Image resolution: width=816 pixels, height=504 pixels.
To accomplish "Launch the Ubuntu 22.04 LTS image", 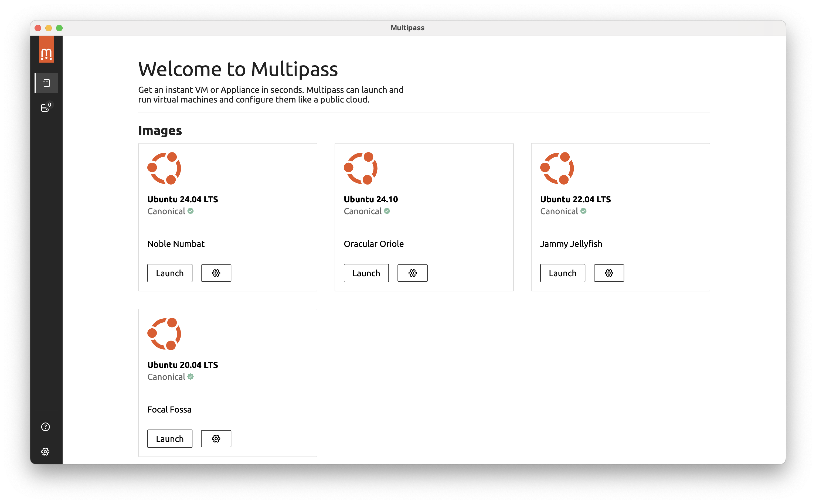I will pos(562,273).
